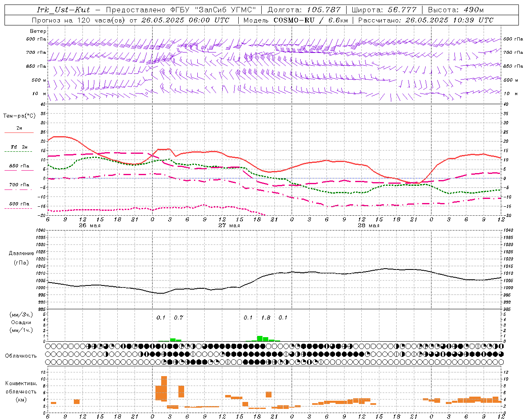Click the Рассчитано: 26.05.2025 10:39 UTC text
Image resolution: width=525 pixels, height=420 pixels.
coord(426,20)
